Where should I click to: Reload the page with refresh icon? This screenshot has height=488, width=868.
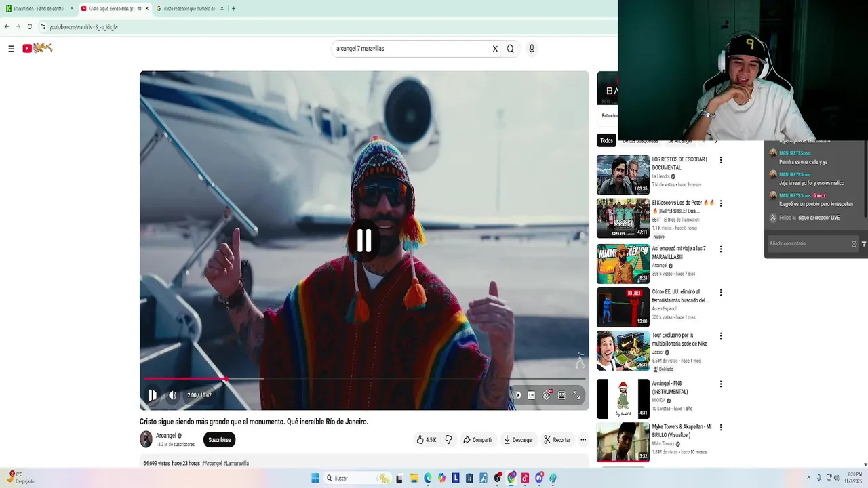(x=29, y=27)
